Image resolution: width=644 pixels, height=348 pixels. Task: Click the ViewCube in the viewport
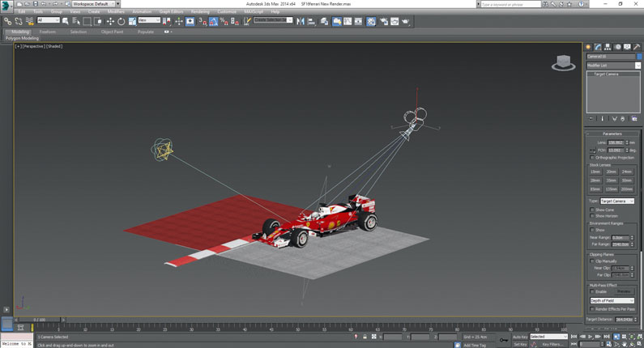coord(564,63)
